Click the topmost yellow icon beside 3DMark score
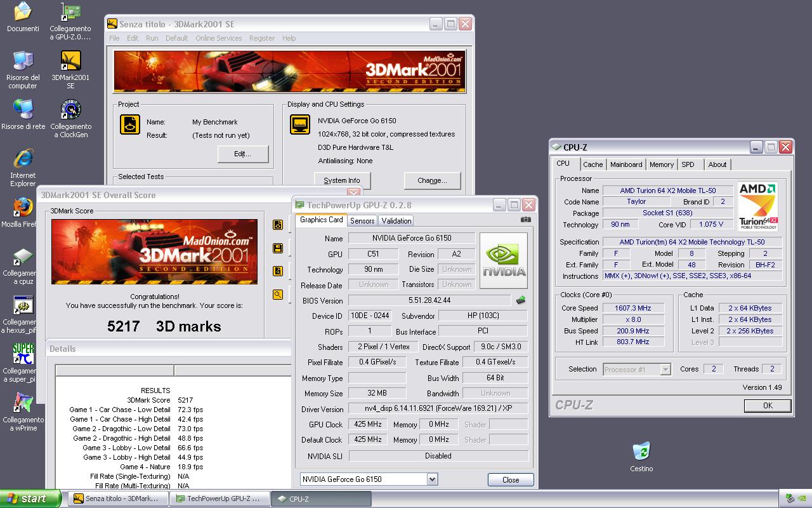 coord(278,224)
